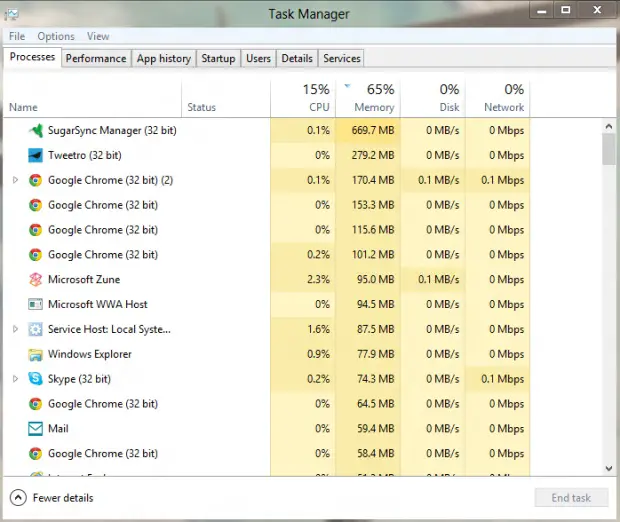Click the Service Host gear icon

pos(36,329)
